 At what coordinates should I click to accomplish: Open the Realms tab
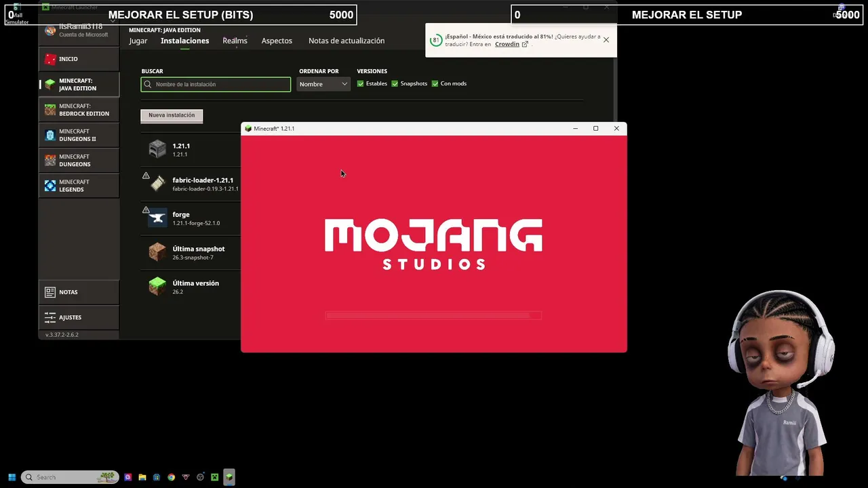[235, 41]
